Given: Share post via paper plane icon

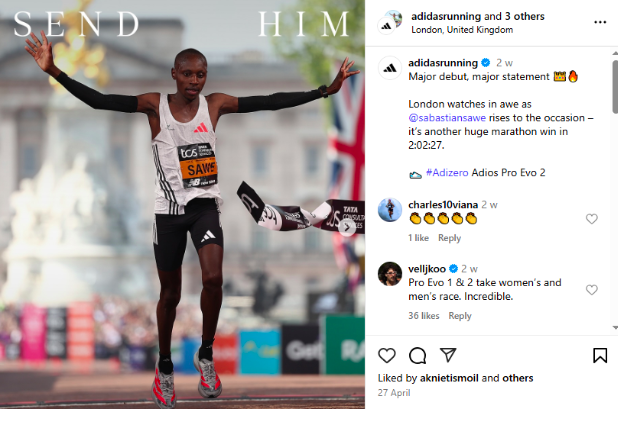Looking at the screenshot, I should point(448,355).
